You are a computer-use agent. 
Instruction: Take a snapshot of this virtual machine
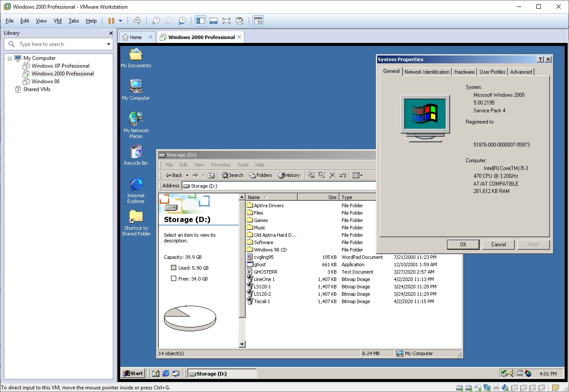pos(156,21)
